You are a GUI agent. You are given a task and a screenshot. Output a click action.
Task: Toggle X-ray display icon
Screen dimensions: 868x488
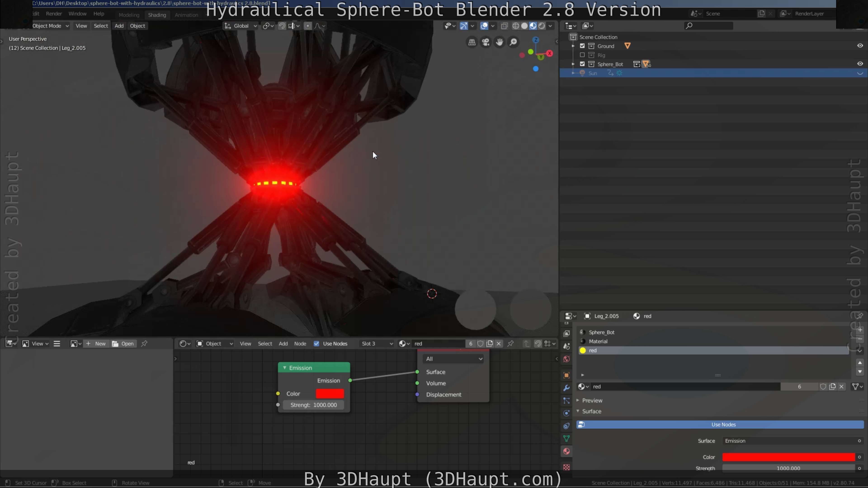(505, 26)
